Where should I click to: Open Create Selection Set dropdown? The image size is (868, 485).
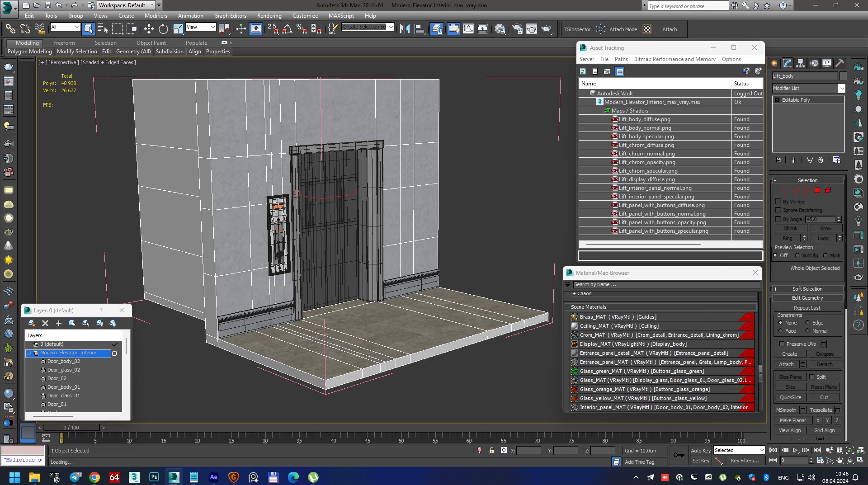pos(391,27)
